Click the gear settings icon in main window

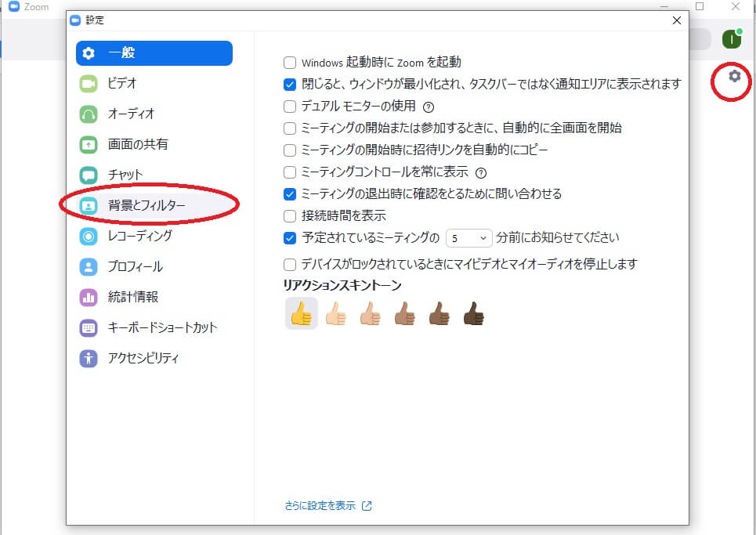[x=734, y=76]
